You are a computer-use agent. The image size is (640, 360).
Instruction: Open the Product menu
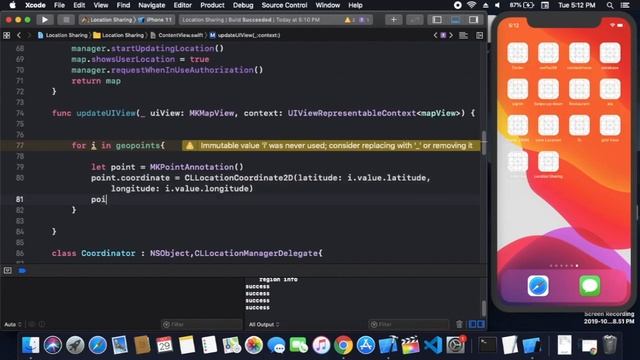(x=212, y=5)
